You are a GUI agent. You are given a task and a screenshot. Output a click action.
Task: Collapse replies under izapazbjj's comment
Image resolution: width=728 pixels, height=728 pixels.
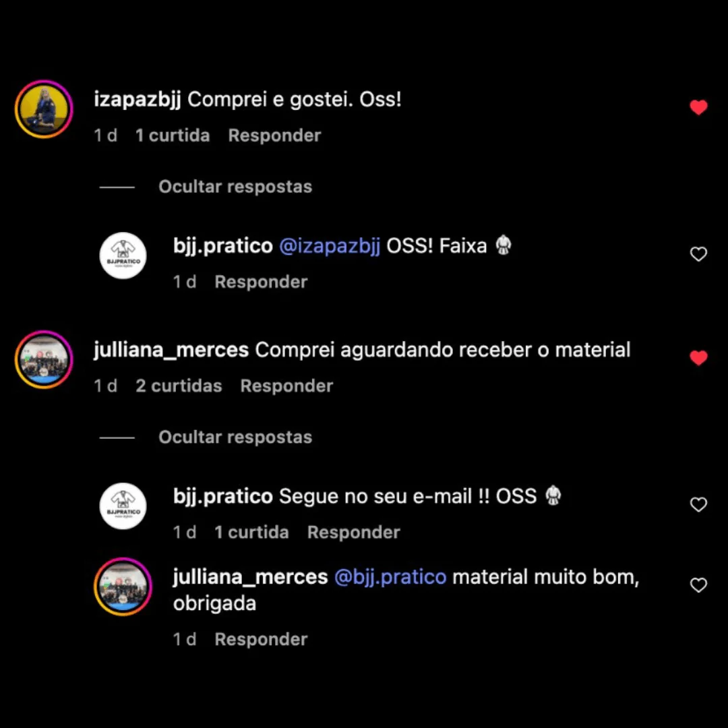pos(235,187)
